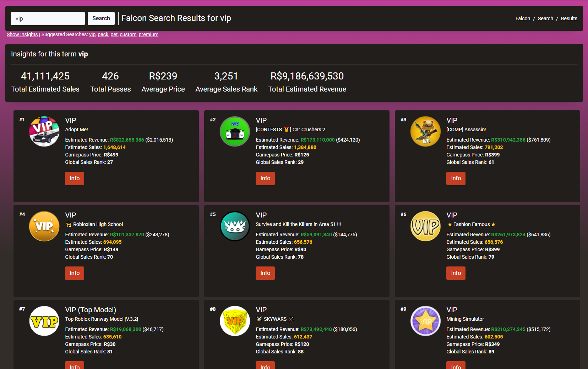Click the Fashion Famous game name

471,224
